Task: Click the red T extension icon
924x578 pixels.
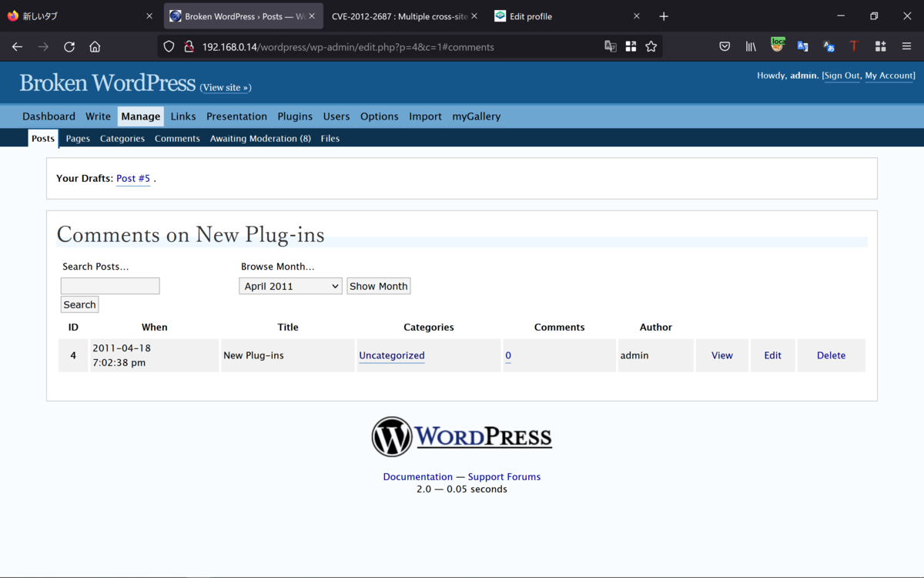Action: pos(854,47)
